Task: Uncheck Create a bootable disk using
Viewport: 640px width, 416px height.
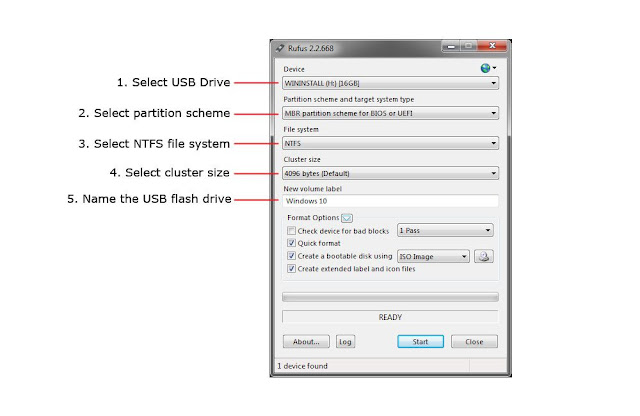Action: [291, 256]
